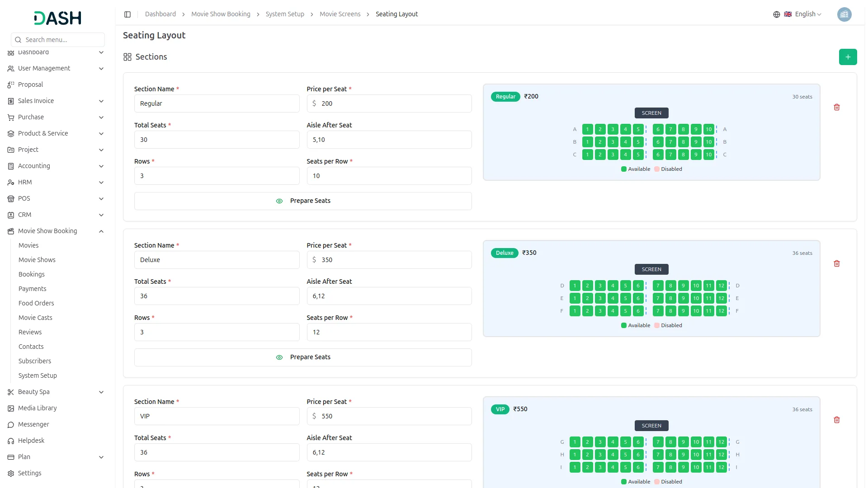Expand the HRM sidebar menu

tap(56, 182)
